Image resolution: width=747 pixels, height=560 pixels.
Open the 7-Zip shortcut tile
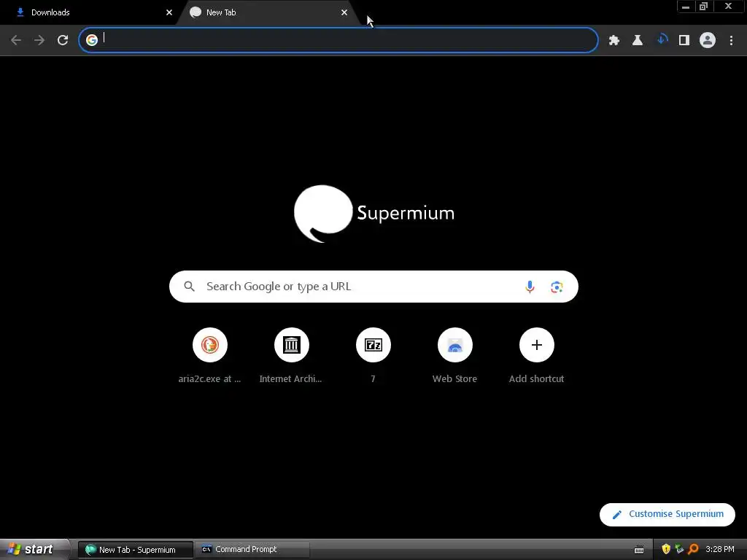(373, 355)
